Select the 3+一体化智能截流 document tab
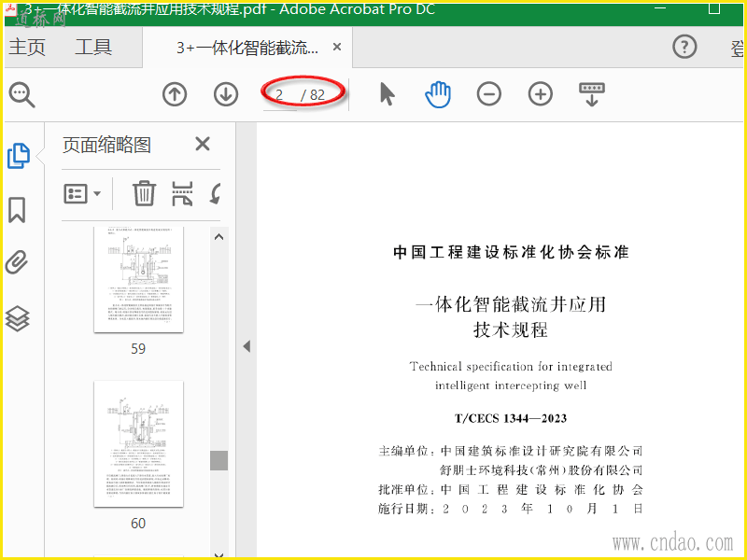This screenshot has height=560, width=747. click(247, 48)
